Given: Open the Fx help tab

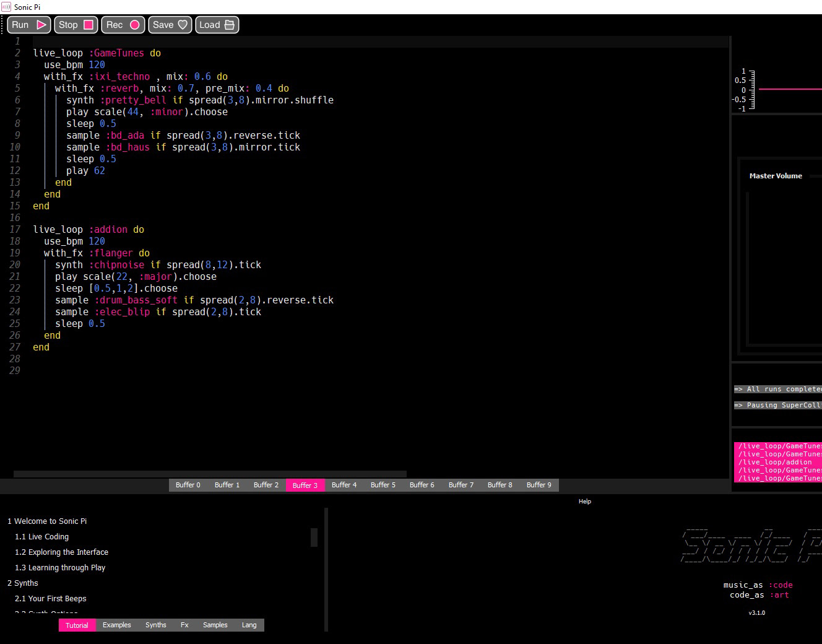Looking at the screenshot, I should point(184,625).
